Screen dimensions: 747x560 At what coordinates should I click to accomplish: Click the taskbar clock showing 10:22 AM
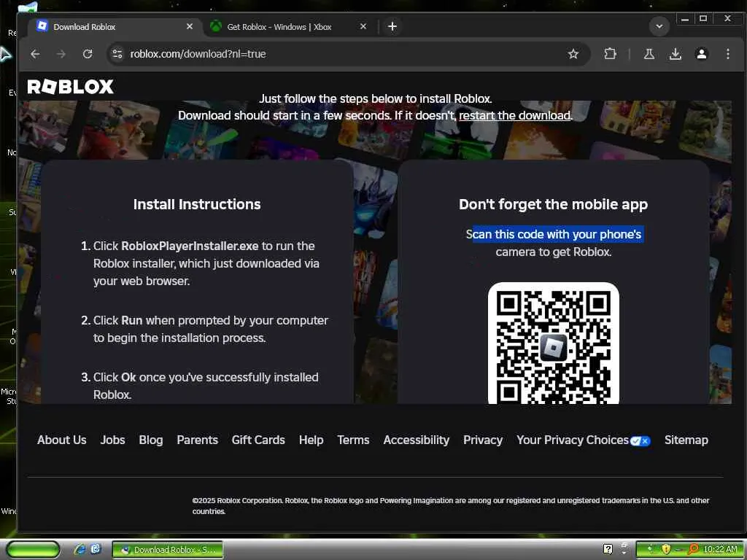pyautogui.click(x=720, y=549)
